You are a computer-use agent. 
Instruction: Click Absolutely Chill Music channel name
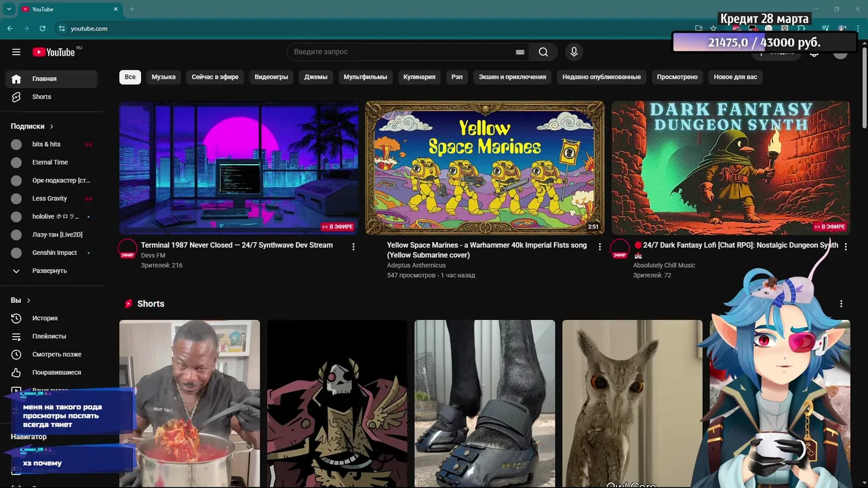click(x=664, y=266)
